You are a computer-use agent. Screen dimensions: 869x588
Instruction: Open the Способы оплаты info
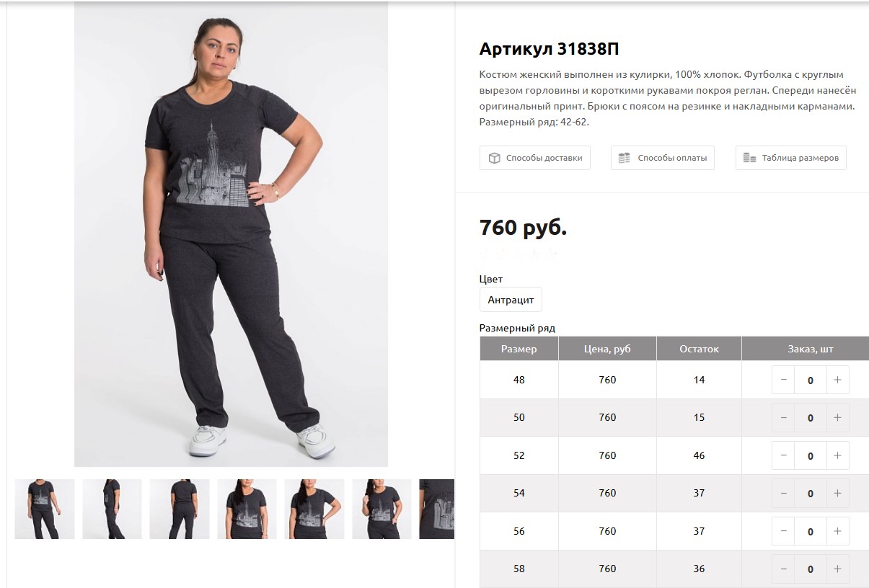point(663,158)
